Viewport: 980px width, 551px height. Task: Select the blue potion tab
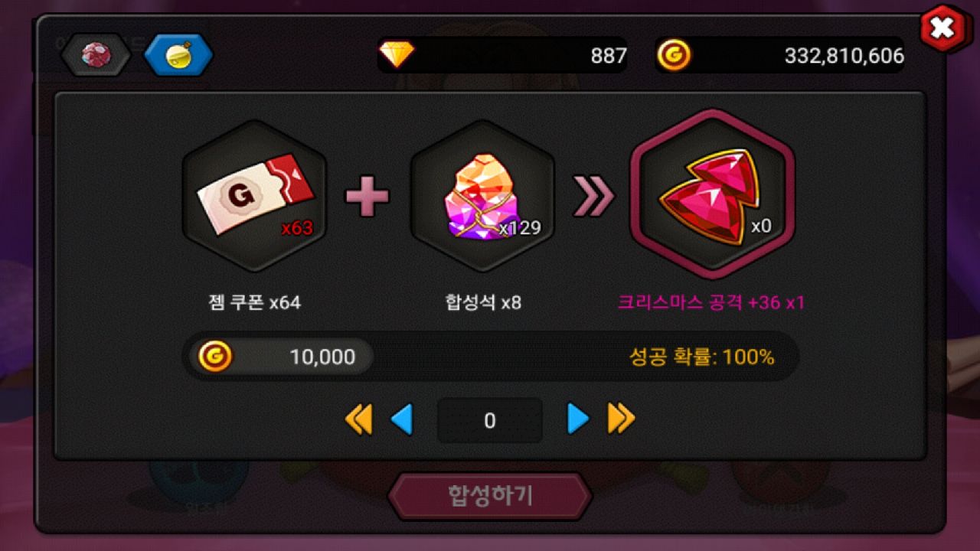[178, 55]
